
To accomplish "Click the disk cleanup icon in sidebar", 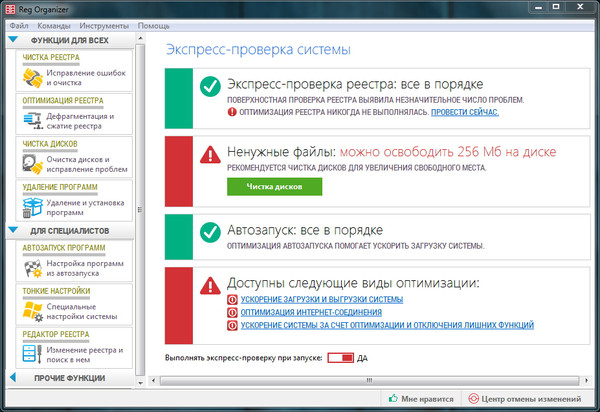I will coord(32,164).
